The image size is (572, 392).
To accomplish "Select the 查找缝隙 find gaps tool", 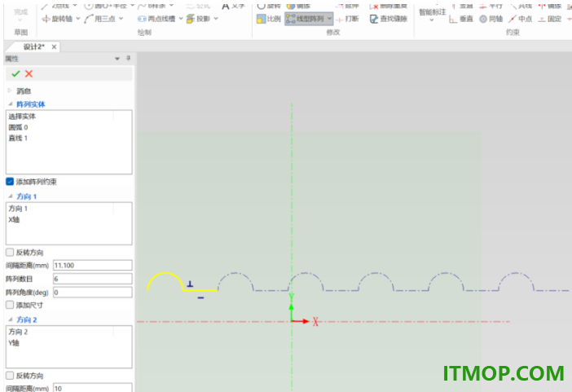I will (x=389, y=19).
